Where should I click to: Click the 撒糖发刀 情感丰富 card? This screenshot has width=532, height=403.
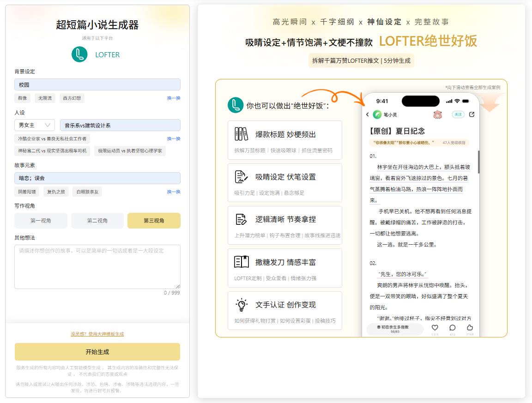click(284, 268)
